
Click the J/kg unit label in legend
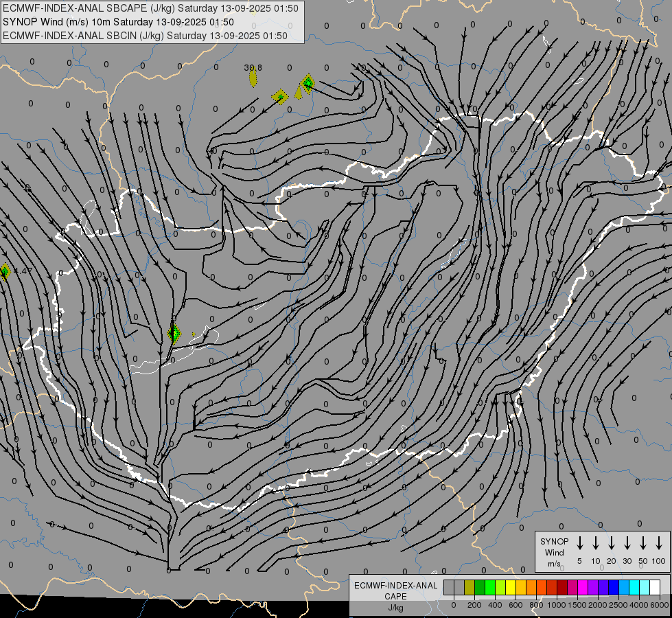395,608
